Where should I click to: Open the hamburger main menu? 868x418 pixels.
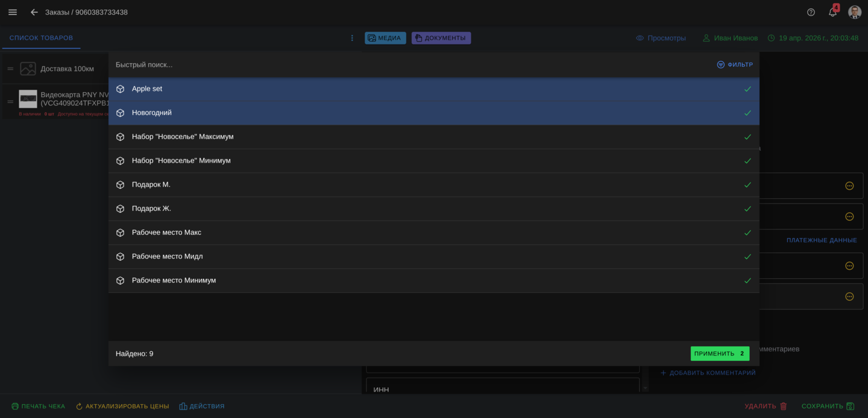pos(13,12)
